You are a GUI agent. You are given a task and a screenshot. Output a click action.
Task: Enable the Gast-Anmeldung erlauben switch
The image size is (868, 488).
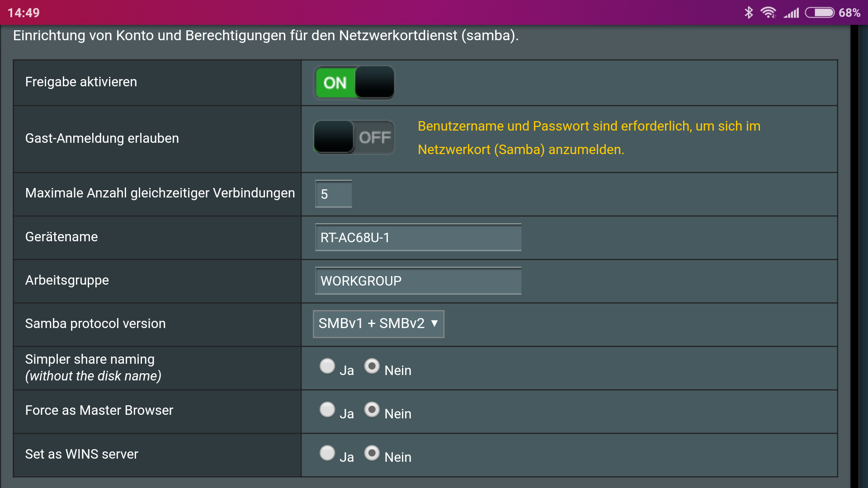pyautogui.click(x=354, y=137)
